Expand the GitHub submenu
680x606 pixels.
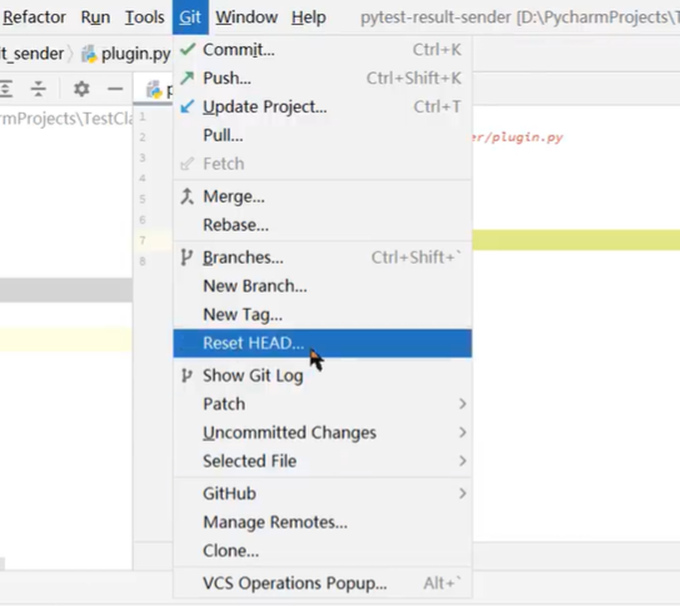point(462,494)
